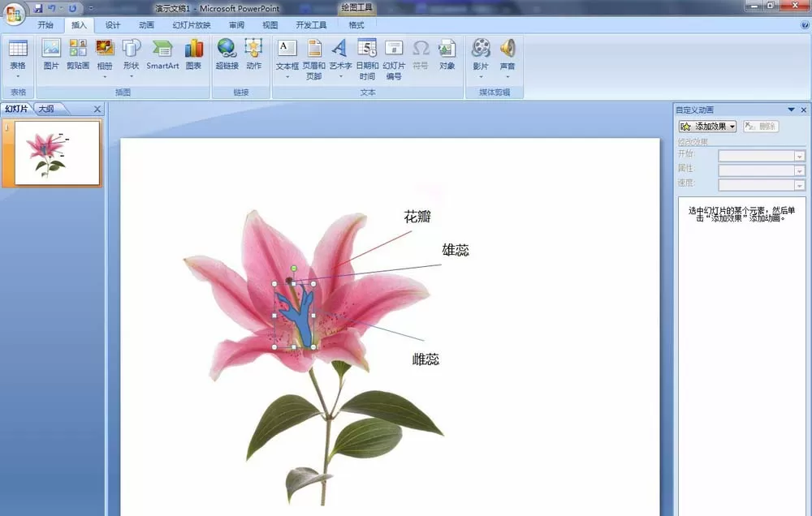812x516 pixels.
Task: Switch to the 大纲 (Outline) pane tab
Action: pyautogui.click(x=46, y=109)
